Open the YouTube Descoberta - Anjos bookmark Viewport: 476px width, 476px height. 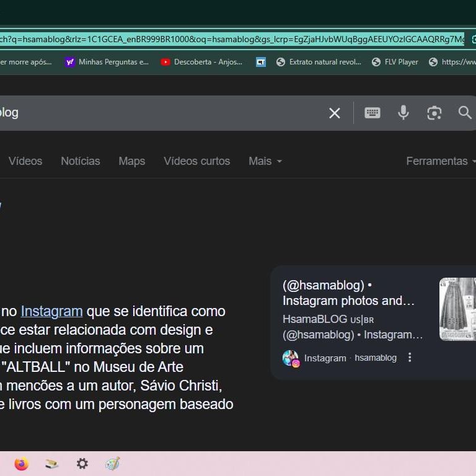tap(201, 62)
